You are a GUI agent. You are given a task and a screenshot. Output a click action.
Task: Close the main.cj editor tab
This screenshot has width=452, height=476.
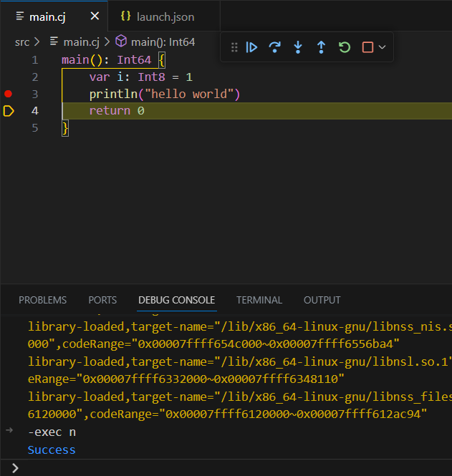pos(95,16)
